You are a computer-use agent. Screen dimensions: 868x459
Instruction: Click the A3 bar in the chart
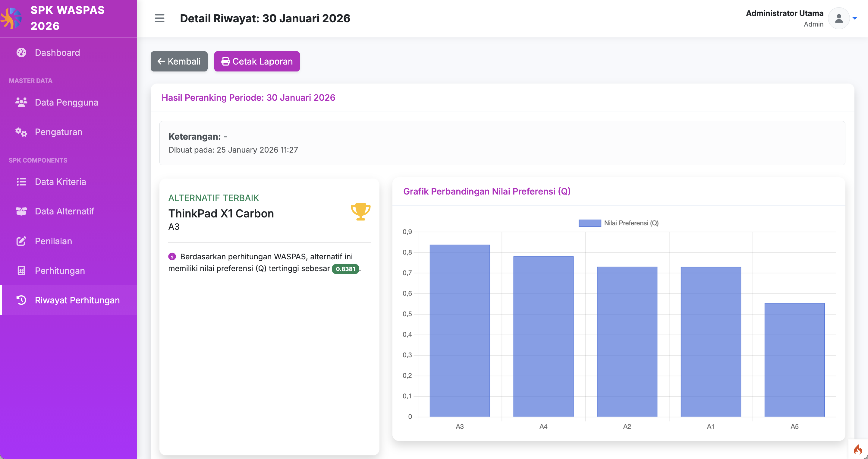pos(460,331)
